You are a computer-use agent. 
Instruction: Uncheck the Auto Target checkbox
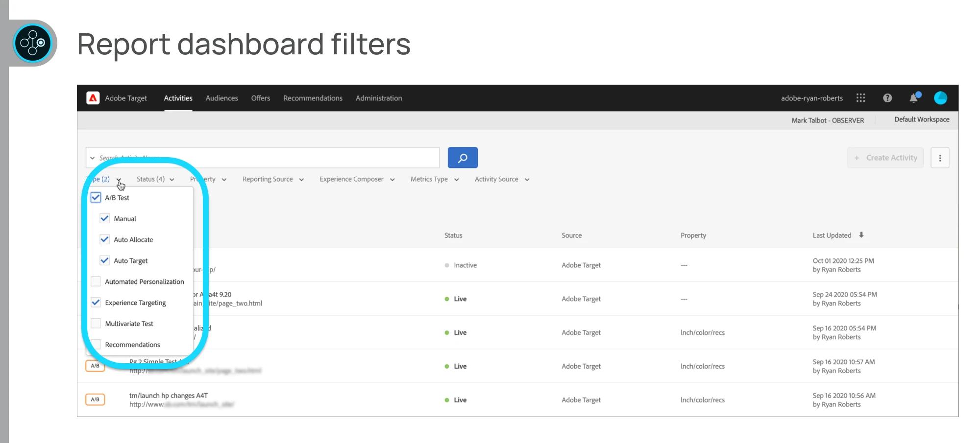104,260
